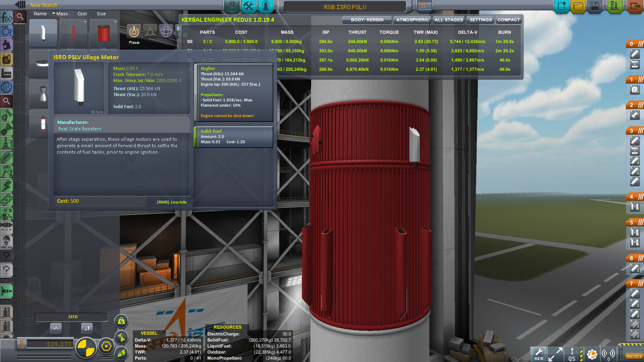Image resolution: width=644 pixels, height=362 pixels.
Task: Click the orange gear toolbar icon
Action: pos(592,354)
